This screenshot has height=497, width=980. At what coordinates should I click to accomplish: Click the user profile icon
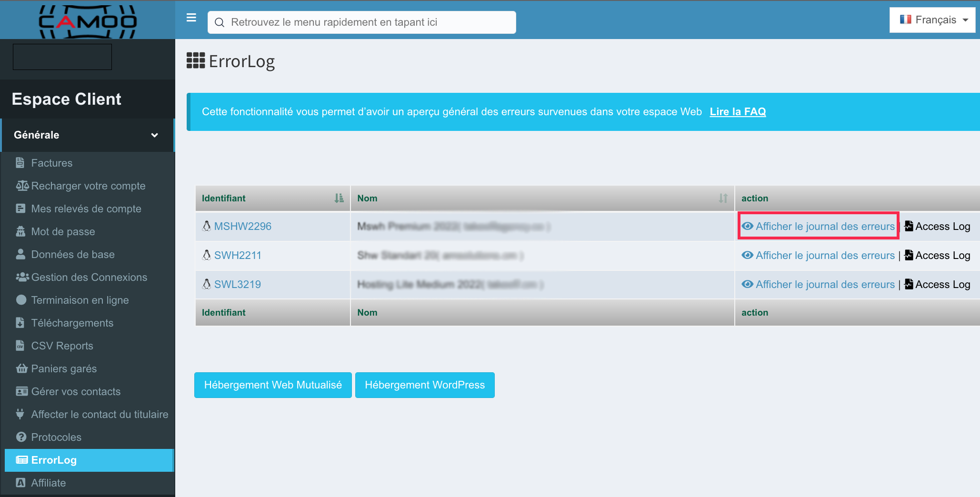pos(20,254)
